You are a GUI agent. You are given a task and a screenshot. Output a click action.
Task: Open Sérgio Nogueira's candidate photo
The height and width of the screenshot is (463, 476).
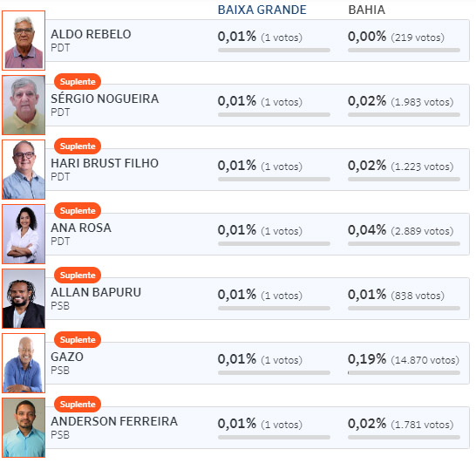[24, 105]
